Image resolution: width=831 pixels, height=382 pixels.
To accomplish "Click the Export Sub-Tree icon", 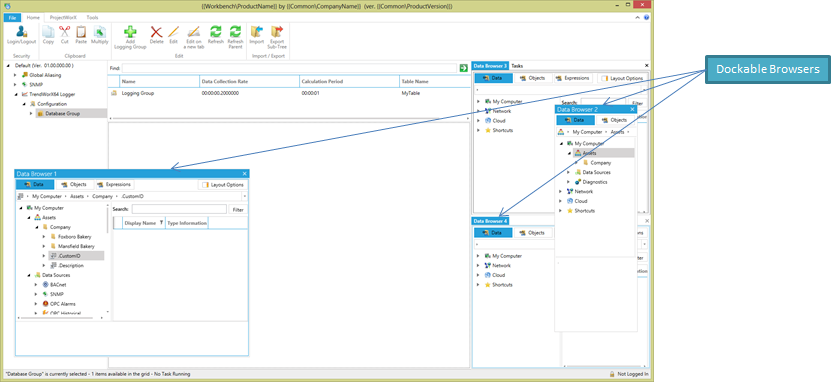I will tap(277, 32).
